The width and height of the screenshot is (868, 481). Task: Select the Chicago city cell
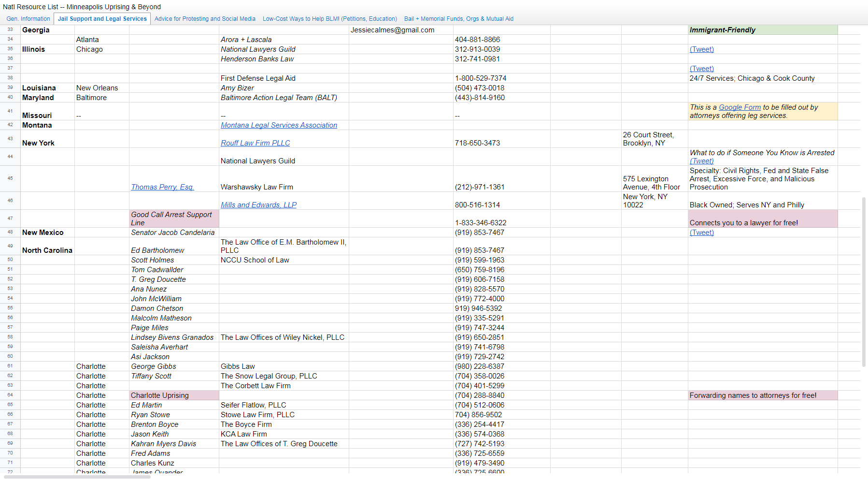click(x=102, y=49)
